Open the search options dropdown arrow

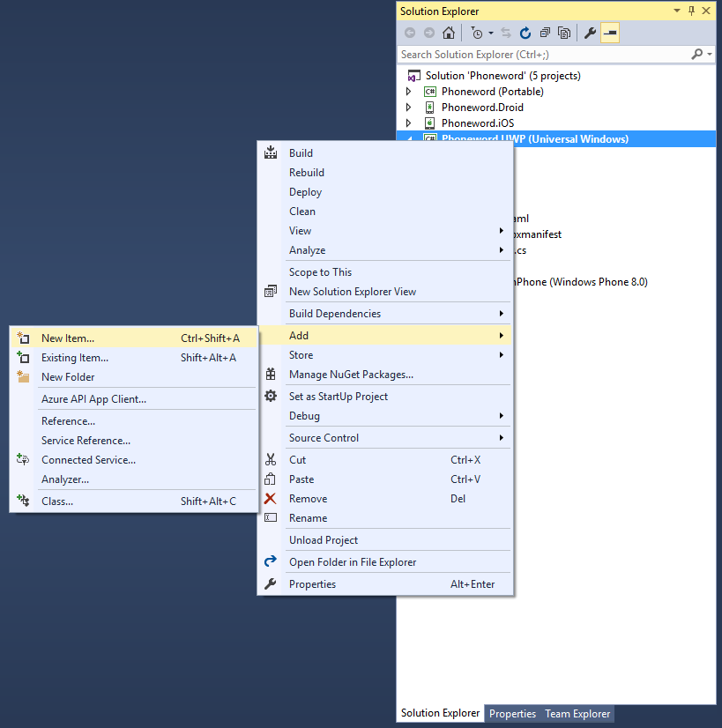tap(710, 55)
